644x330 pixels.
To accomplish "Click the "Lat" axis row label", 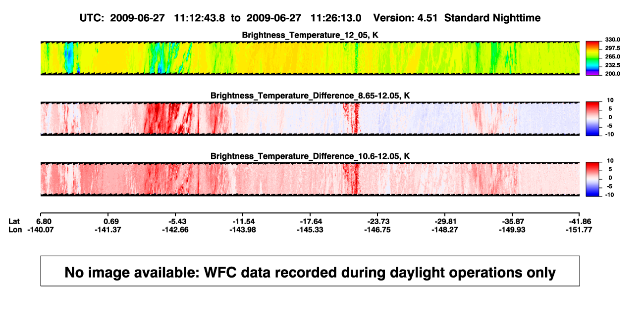I will coord(14,221).
